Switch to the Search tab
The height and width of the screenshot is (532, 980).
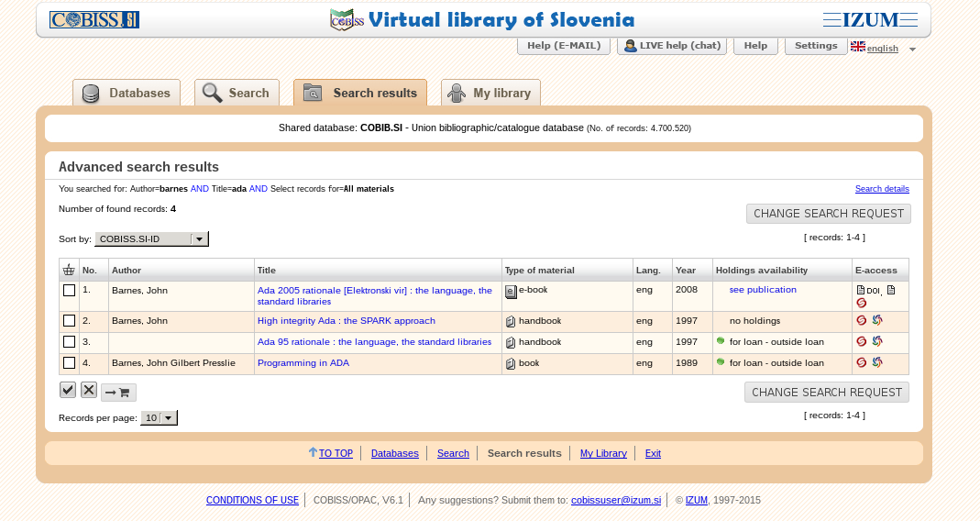[237, 93]
